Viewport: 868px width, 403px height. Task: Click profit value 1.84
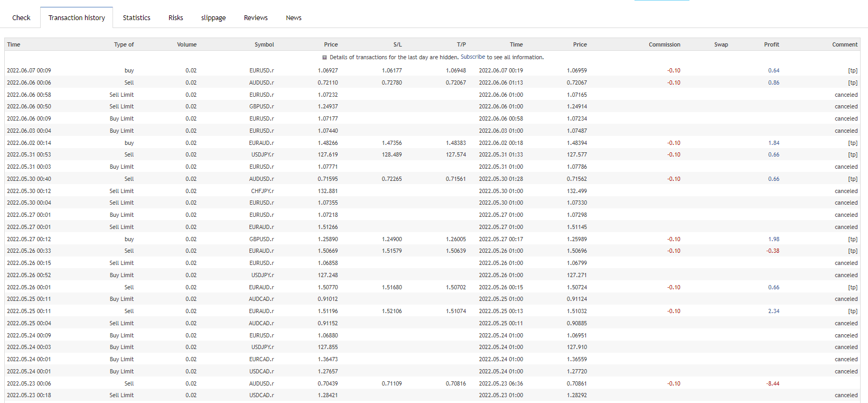[x=773, y=143]
